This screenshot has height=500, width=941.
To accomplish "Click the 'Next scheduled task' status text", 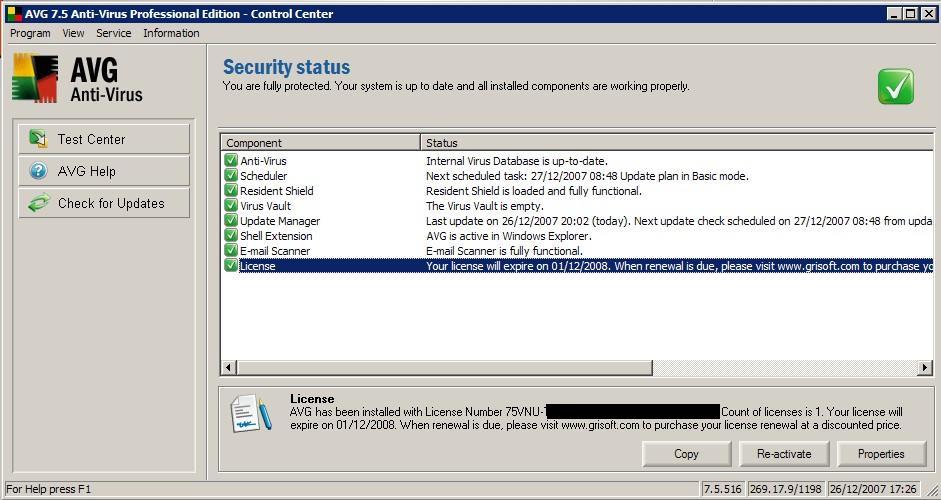I will [x=587, y=176].
